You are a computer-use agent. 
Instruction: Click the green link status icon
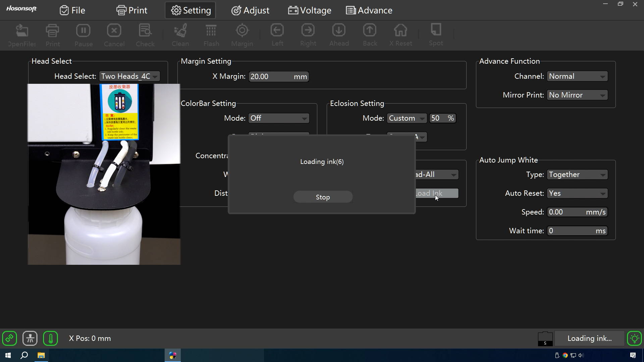9,338
